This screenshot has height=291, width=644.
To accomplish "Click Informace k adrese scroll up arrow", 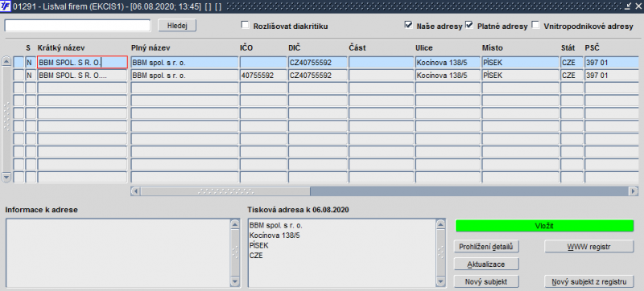I will (235, 224).
